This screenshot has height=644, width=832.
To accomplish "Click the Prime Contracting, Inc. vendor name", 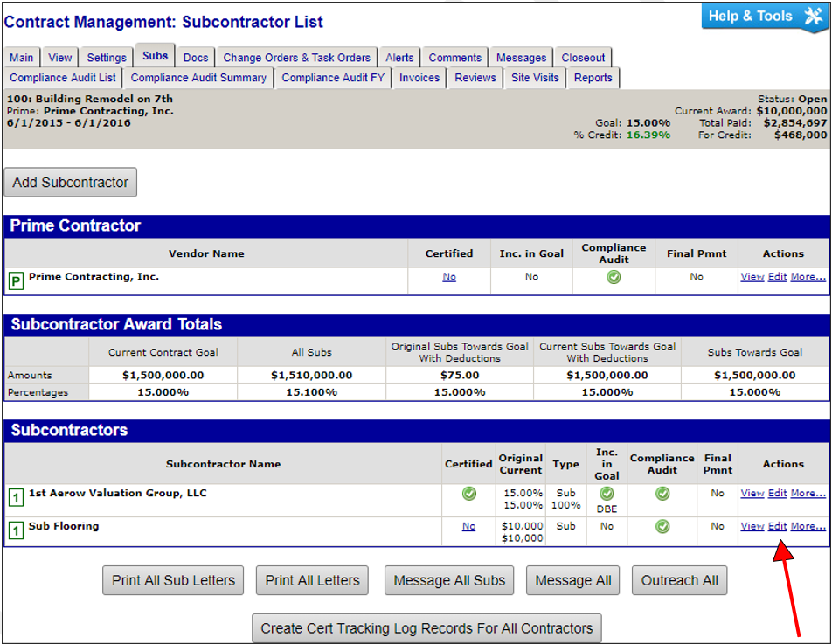I will (94, 277).
